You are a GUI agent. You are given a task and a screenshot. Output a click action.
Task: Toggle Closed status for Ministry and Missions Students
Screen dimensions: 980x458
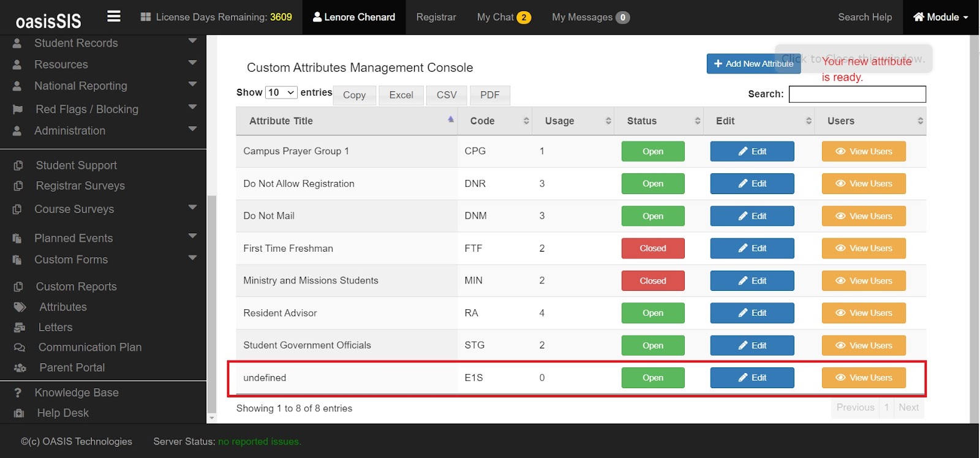point(653,280)
